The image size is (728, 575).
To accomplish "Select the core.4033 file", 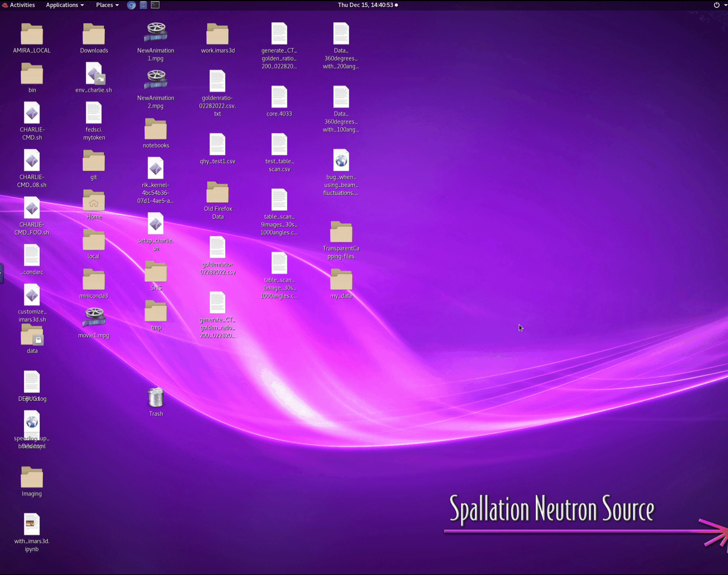I will [279, 98].
